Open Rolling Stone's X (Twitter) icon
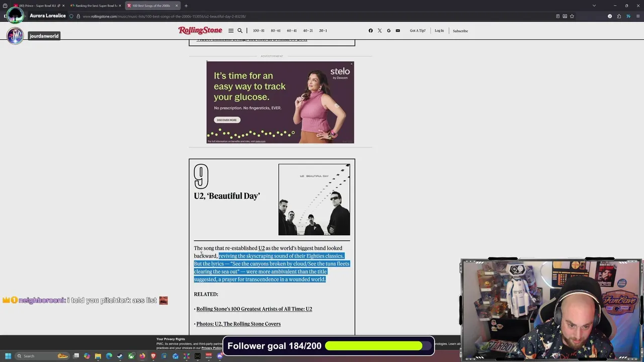 coord(380,31)
